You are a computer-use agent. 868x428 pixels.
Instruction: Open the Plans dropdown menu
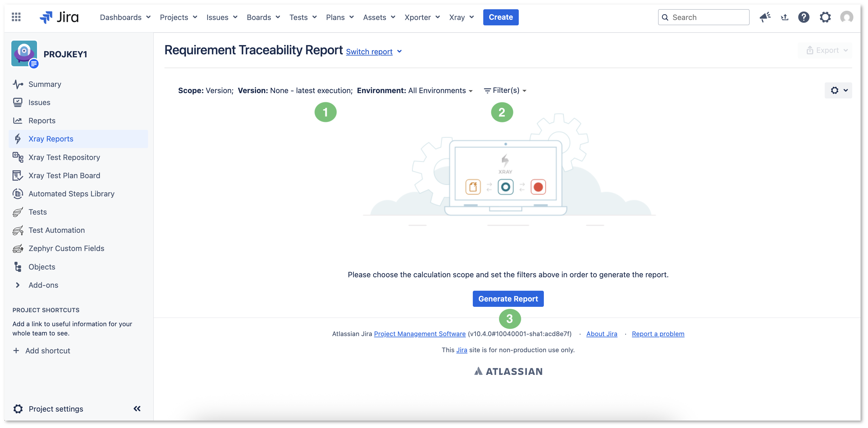[340, 17]
